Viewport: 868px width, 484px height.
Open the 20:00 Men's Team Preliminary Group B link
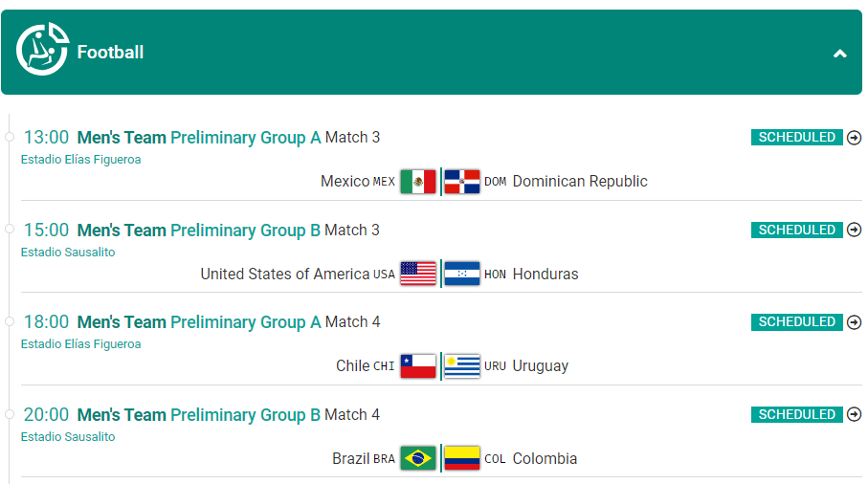pyautogui.click(x=199, y=415)
